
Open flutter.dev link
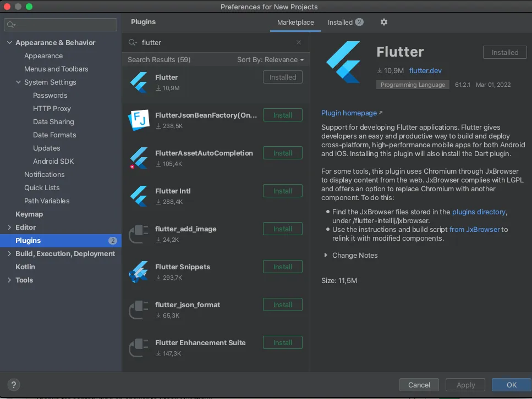(x=425, y=70)
